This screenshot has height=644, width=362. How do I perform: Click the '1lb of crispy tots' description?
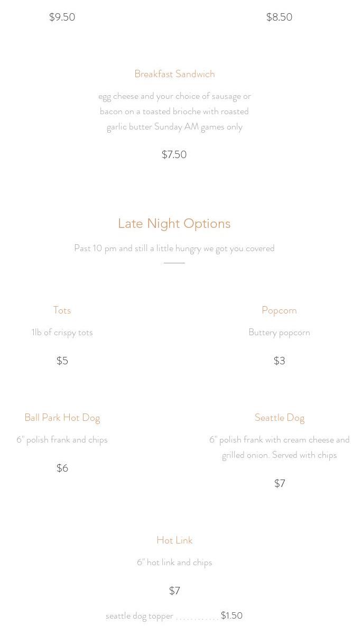click(x=62, y=333)
